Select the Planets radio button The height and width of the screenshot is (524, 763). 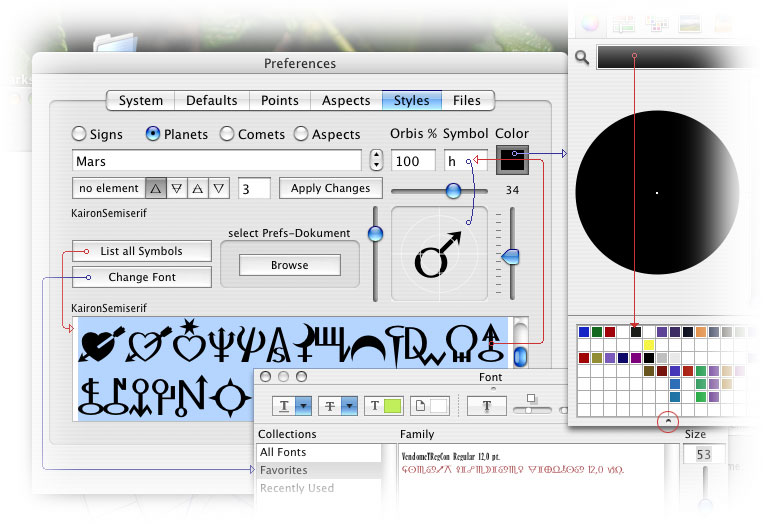pyautogui.click(x=152, y=134)
